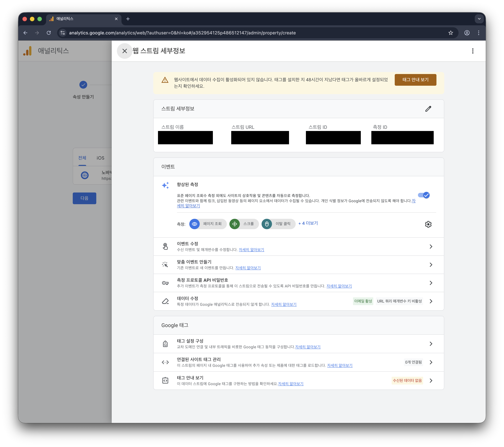Bookmark this page with the star icon

click(x=450, y=33)
